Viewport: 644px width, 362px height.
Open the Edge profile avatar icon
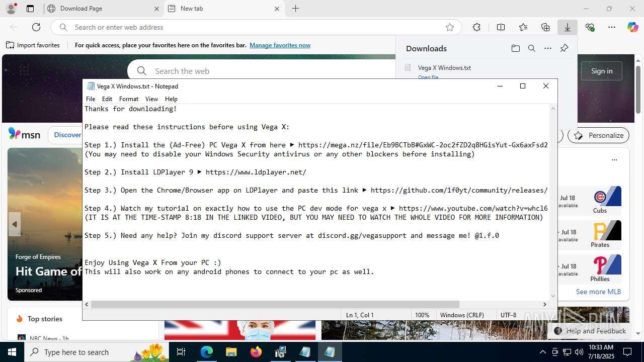(11, 9)
